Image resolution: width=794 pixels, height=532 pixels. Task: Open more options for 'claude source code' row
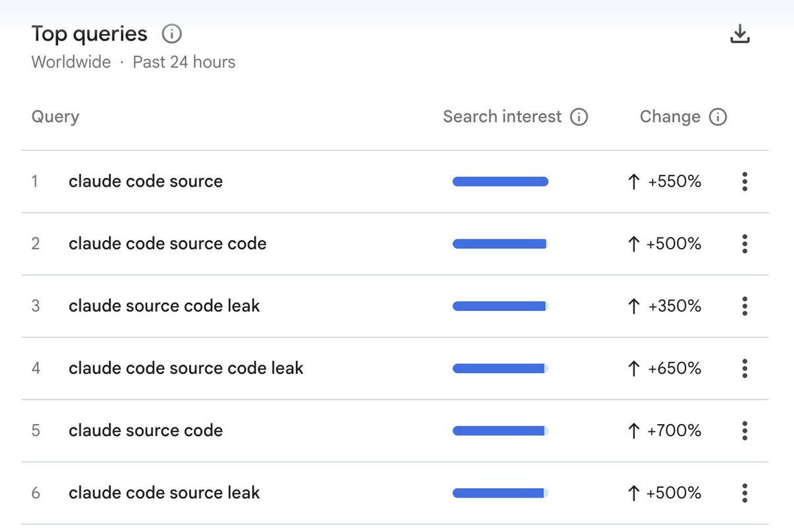point(744,430)
